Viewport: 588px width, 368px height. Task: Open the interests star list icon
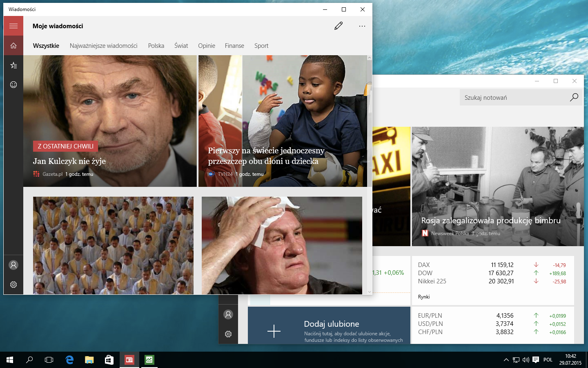(13, 65)
